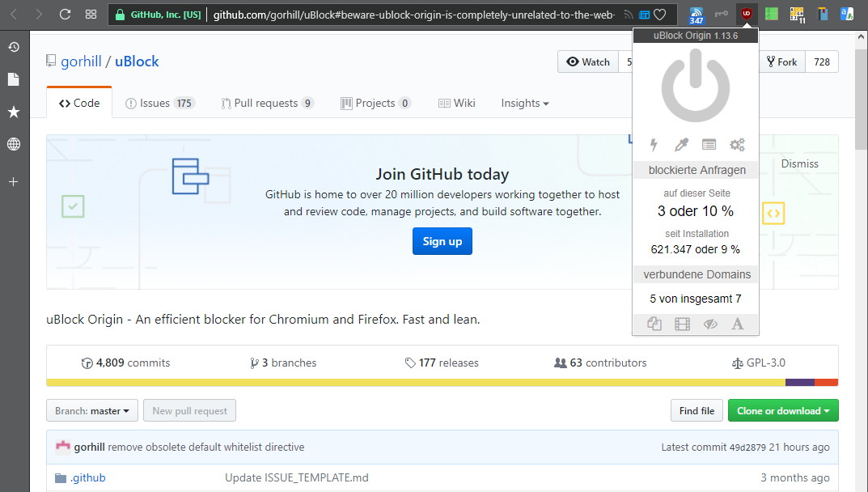Click the uBlock Origin toolbar extension icon
The width and height of the screenshot is (868, 492).
coord(746,14)
